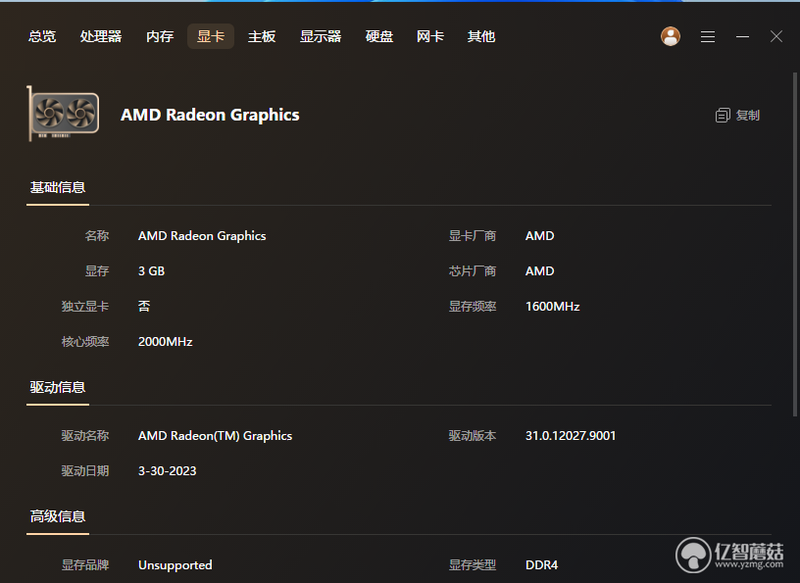
Task: Click the 1600MHz memory frequency value
Action: click(x=553, y=307)
